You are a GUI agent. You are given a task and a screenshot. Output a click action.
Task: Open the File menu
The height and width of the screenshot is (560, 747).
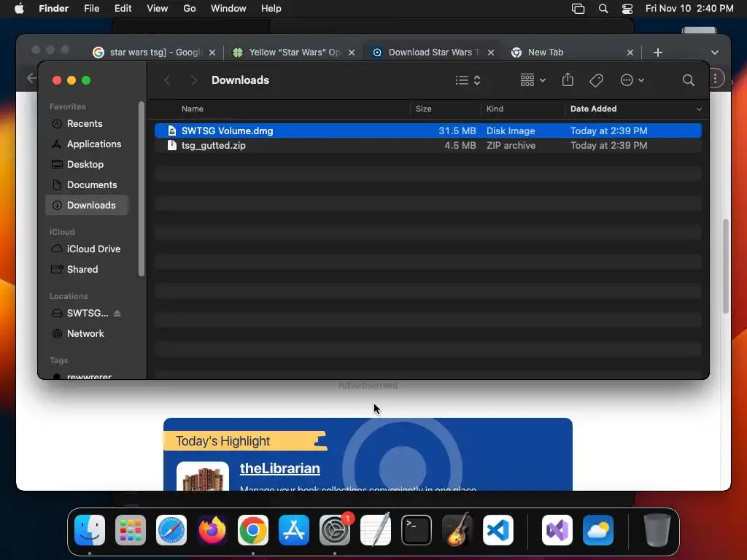coord(91,9)
